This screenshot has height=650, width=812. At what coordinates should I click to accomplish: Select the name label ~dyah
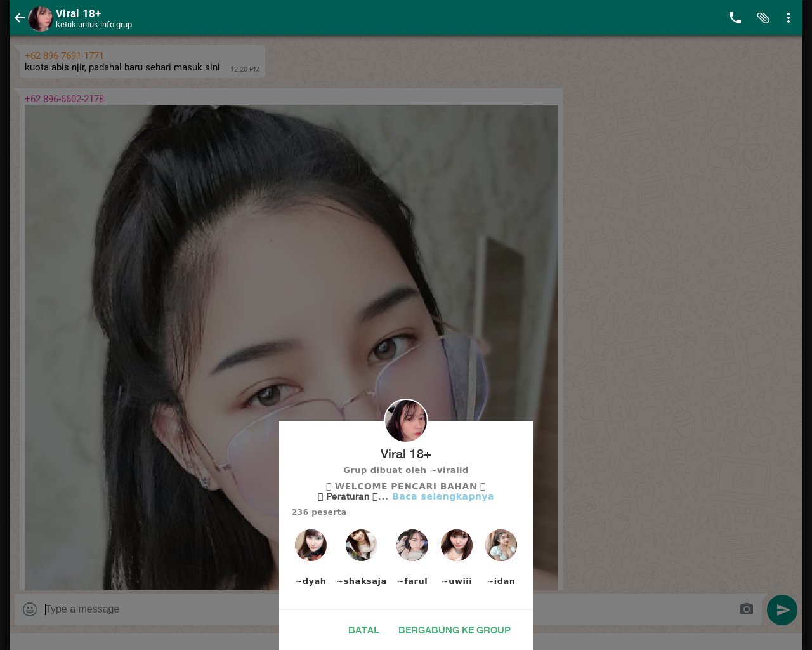311,581
